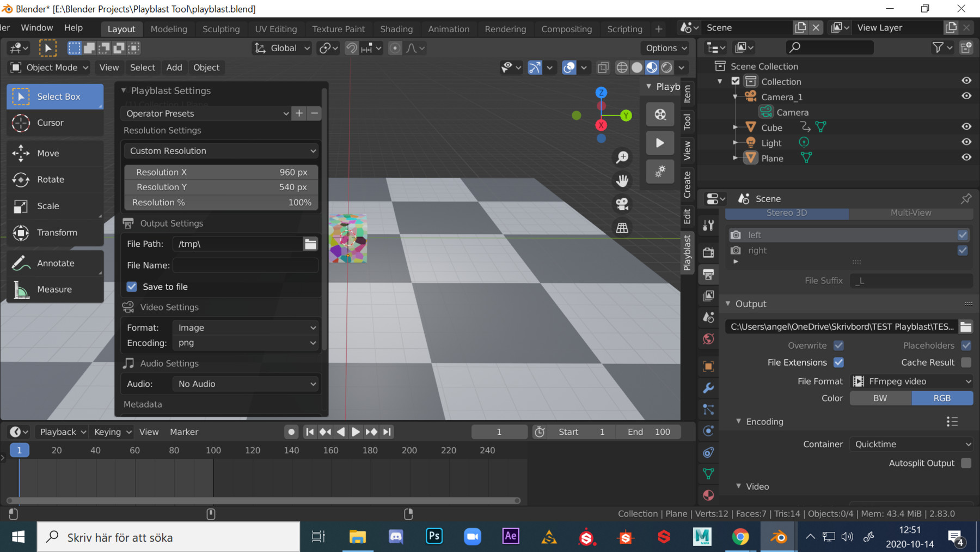980x552 pixels.
Task: Select the Transform tool
Action: tap(54, 233)
